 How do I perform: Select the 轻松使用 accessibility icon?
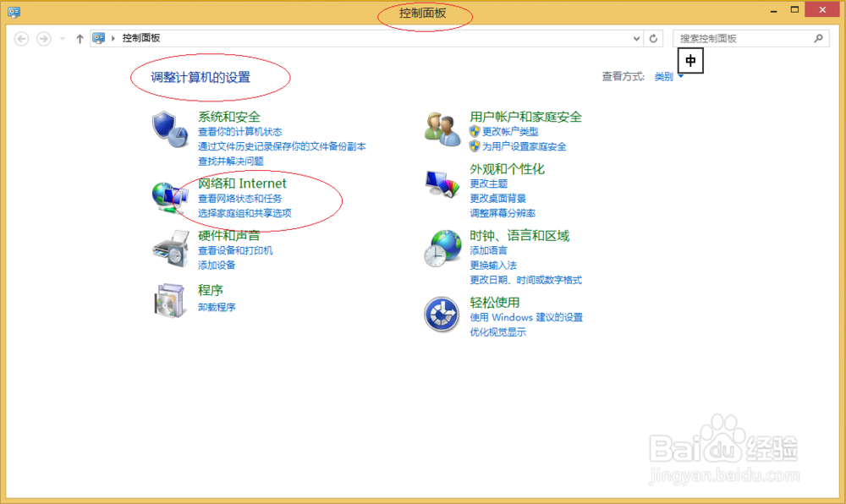(x=442, y=314)
